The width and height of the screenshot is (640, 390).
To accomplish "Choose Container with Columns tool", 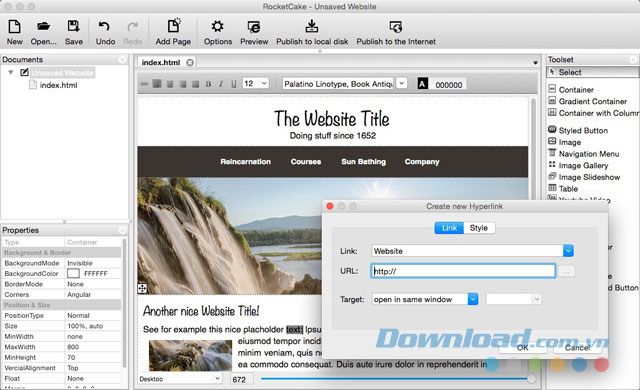I will pos(593,113).
